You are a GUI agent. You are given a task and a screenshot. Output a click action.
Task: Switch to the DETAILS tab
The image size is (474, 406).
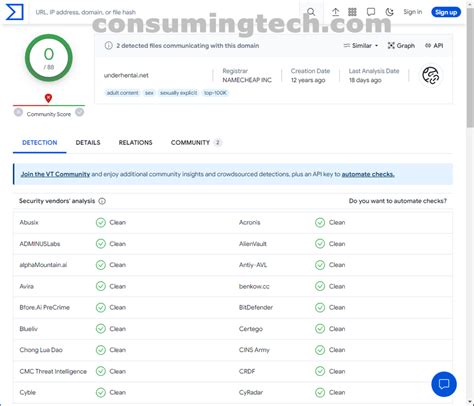tap(88, 142)
